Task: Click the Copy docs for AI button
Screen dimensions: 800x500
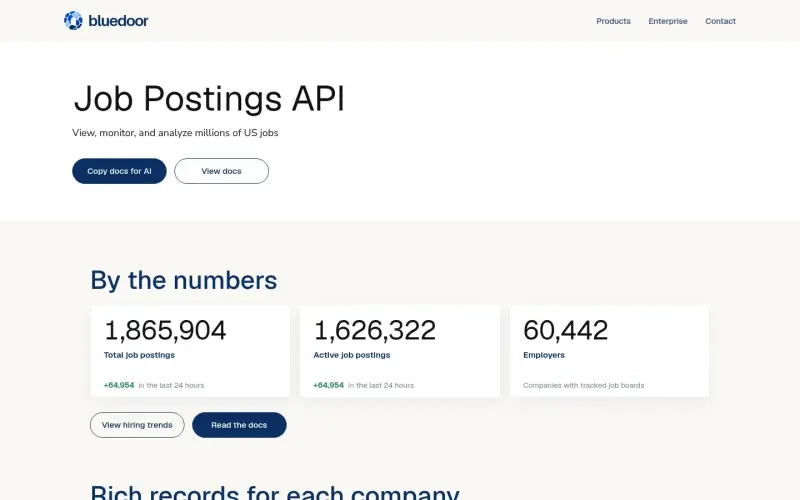Action: 119,171
